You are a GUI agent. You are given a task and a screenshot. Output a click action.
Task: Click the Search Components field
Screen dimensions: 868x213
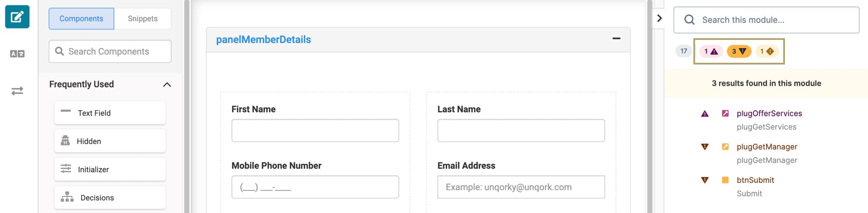tap(110, 51)
